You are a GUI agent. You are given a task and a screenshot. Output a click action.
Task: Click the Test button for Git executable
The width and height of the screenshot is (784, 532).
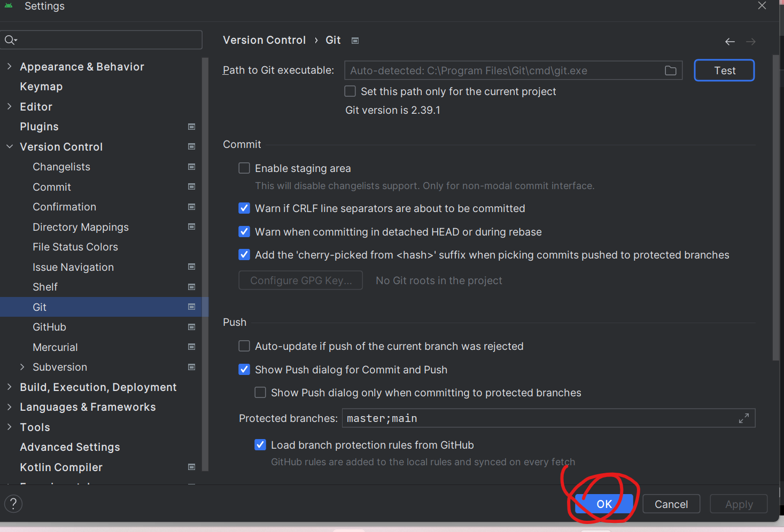[724, 71]
